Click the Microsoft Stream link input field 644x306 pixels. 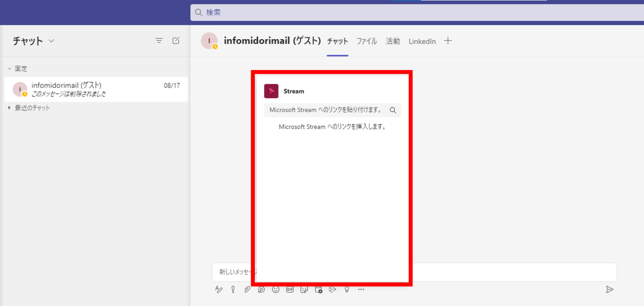coord(326,110)
